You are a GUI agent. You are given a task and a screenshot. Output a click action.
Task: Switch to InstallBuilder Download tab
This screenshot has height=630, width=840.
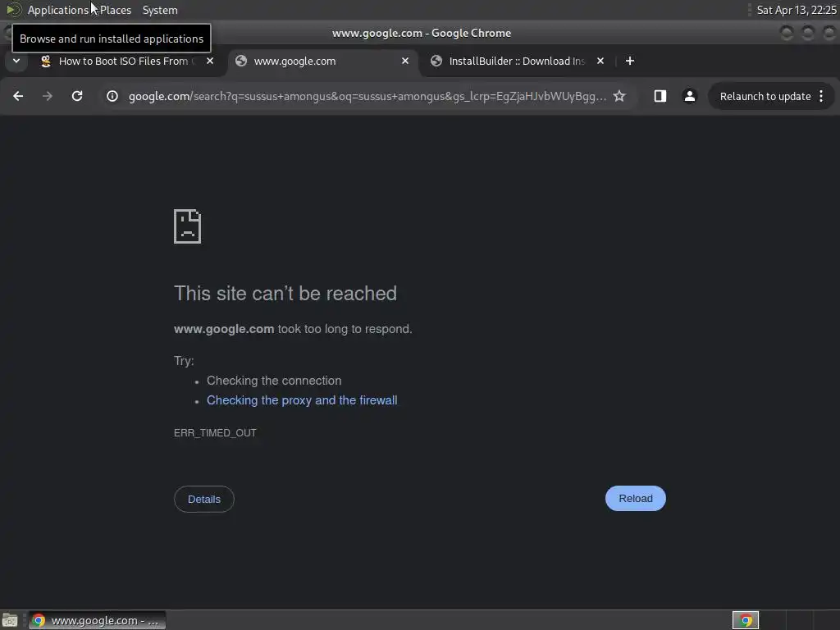(518, 61)
